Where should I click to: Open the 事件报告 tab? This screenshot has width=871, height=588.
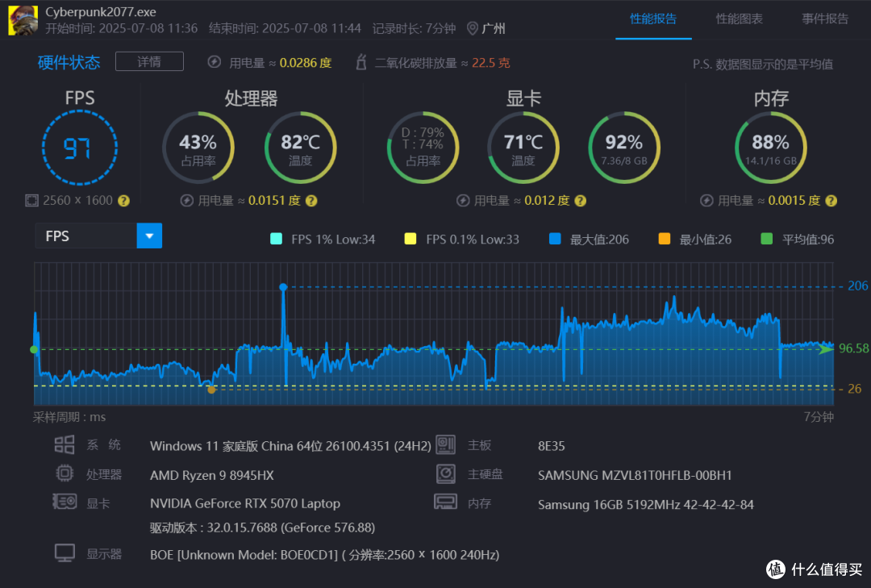click(x=825, y=19)
